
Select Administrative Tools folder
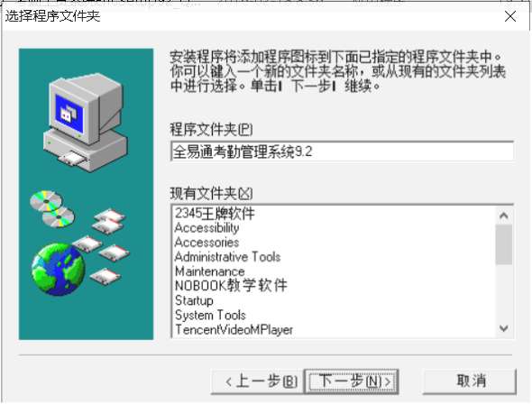227,257
